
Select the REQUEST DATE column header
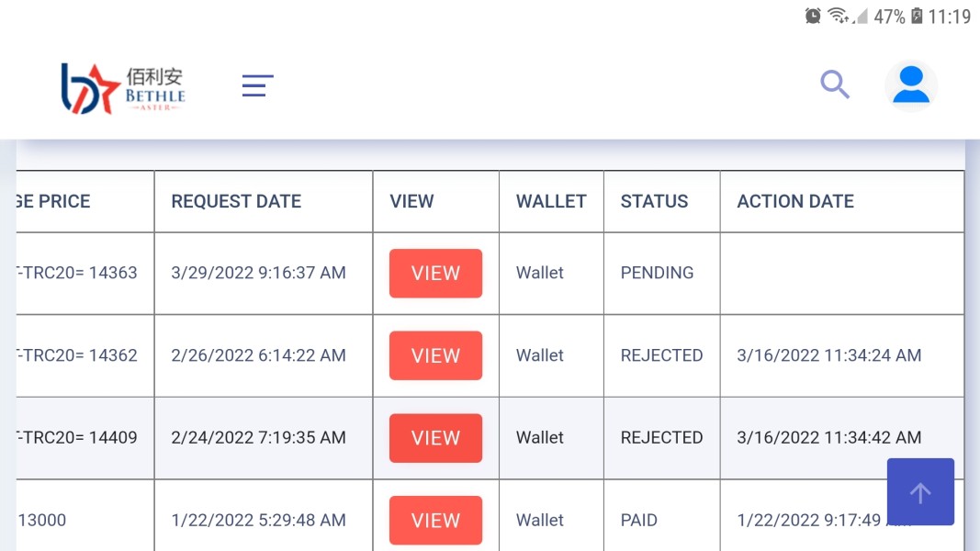coord(236,201)
